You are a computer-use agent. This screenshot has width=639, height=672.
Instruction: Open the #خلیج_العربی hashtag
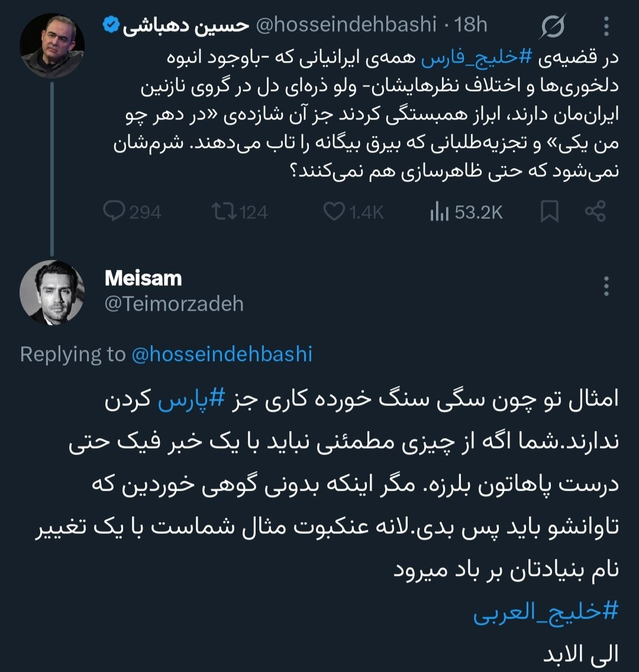pyautogui.click(x=545, y=613)
